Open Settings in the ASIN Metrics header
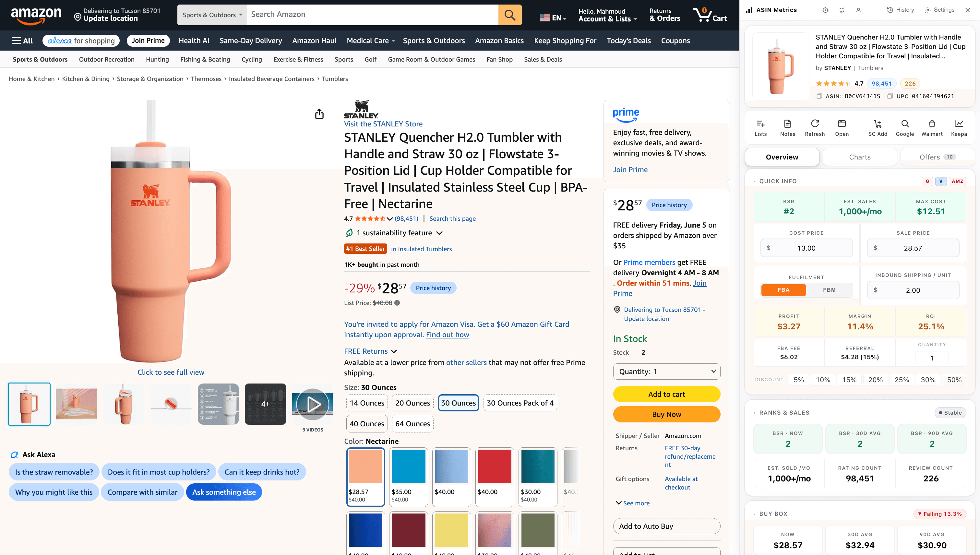980x555 pixels. coord(939,10)
